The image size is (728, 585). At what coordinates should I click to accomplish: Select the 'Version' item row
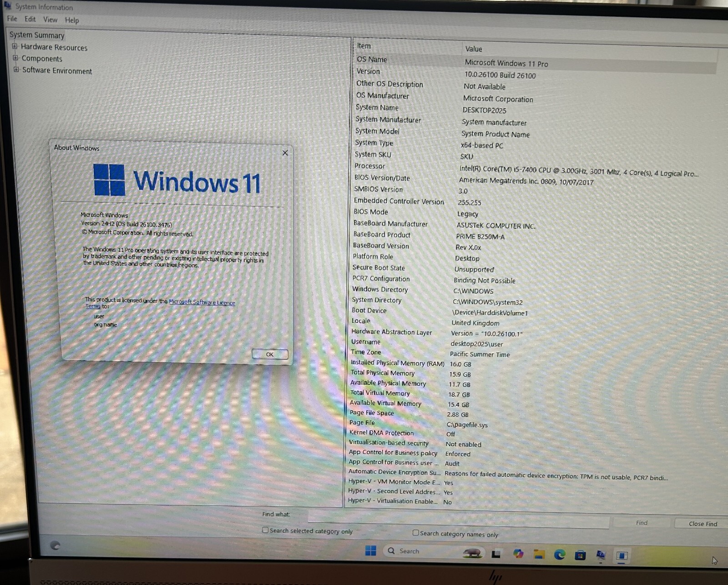pos(535,73)
